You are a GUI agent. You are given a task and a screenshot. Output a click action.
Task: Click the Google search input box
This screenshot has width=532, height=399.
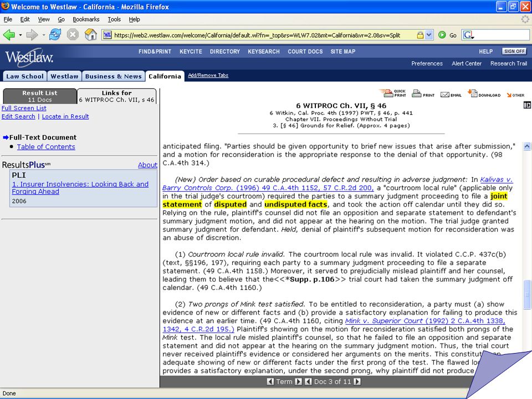(x=502, y=35)
